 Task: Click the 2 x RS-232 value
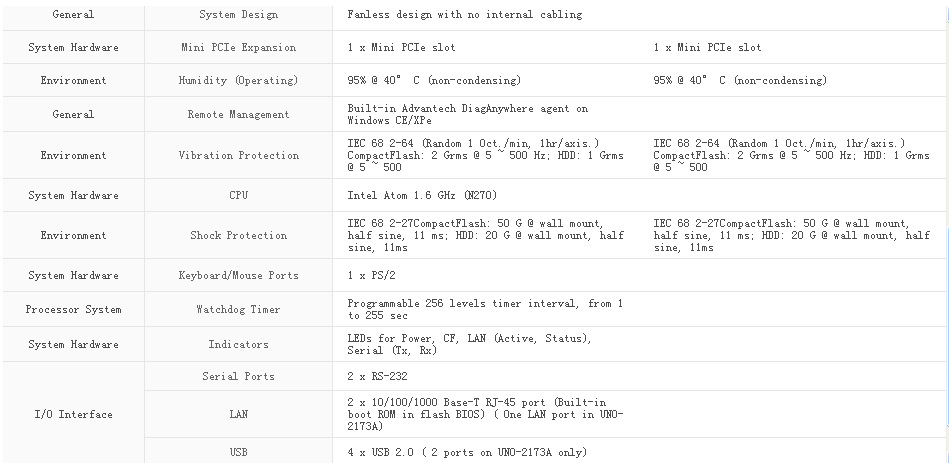pyautogui.click(x=374, y=377)
